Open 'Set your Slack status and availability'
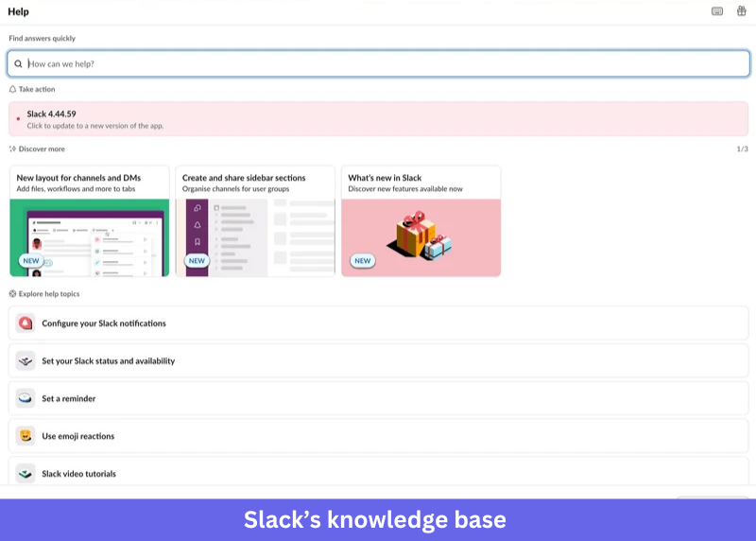Viewport: 756px width, 541px height. [x=379, y=360]
